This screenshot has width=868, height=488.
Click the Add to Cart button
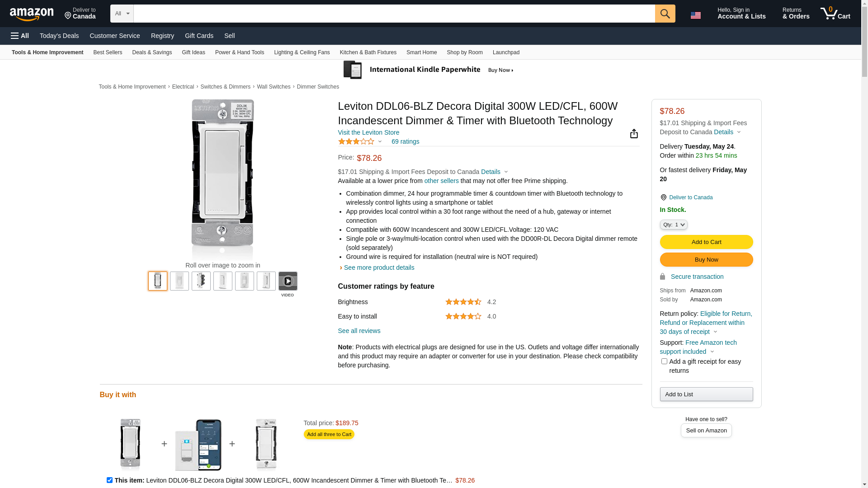pos(706,242)
